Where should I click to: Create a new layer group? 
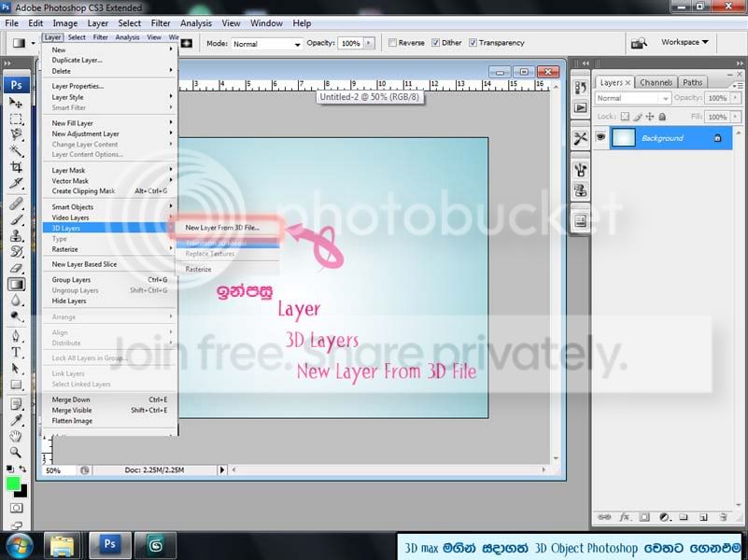(x=684, y=517)
